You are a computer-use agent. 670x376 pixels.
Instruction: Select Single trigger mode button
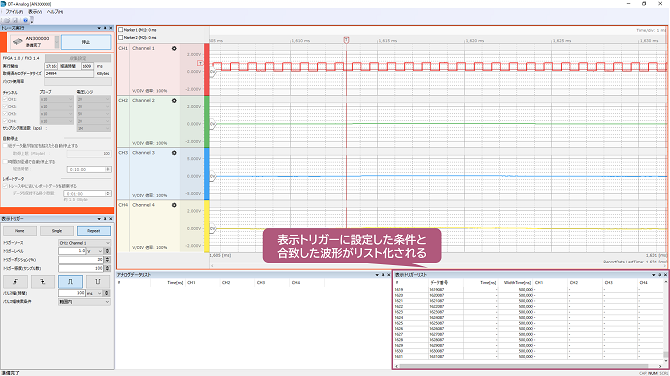point(57,231)
